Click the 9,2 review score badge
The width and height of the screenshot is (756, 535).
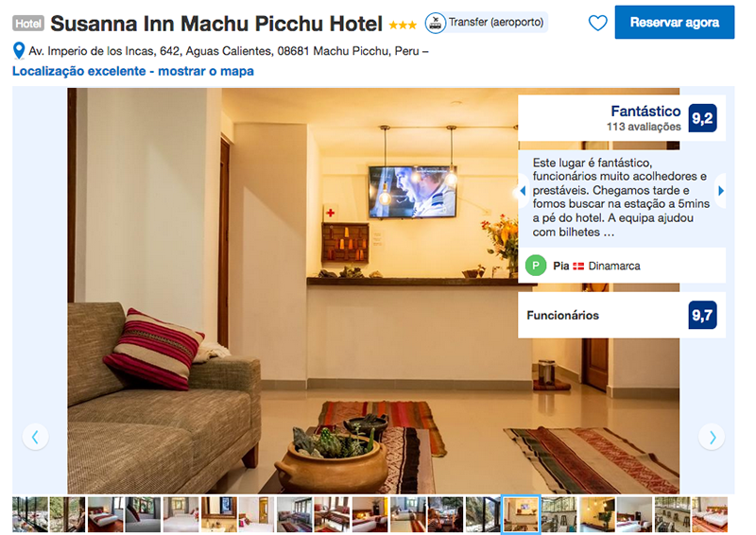pyautogui.click(x=702, y=118)
